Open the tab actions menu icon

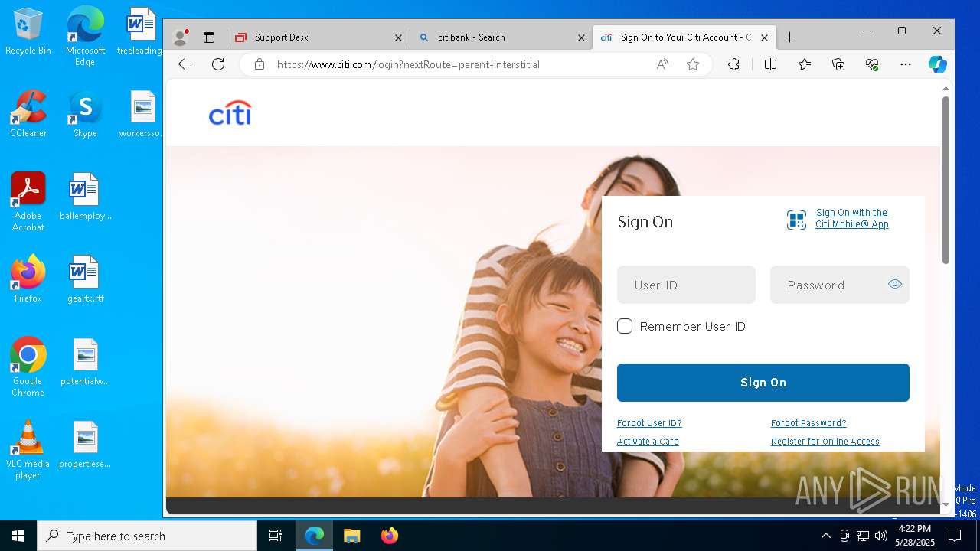tap(208, 37)
